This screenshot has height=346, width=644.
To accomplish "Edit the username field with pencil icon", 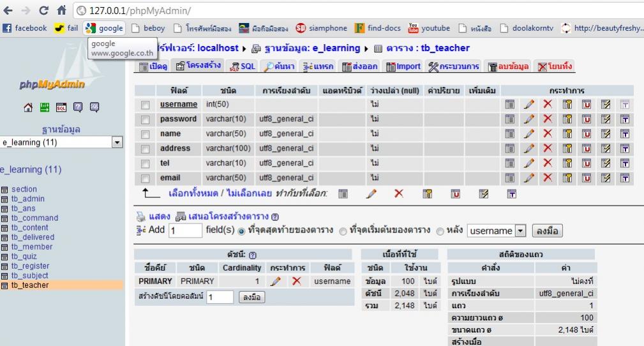I will tap(529, 105).
